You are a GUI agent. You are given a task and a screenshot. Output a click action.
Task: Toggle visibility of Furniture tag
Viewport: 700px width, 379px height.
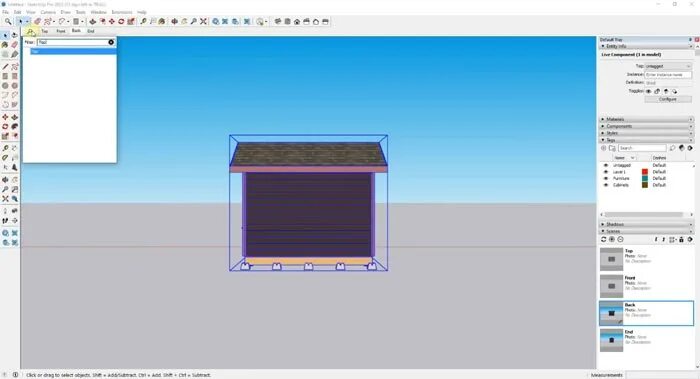[606, 179]
